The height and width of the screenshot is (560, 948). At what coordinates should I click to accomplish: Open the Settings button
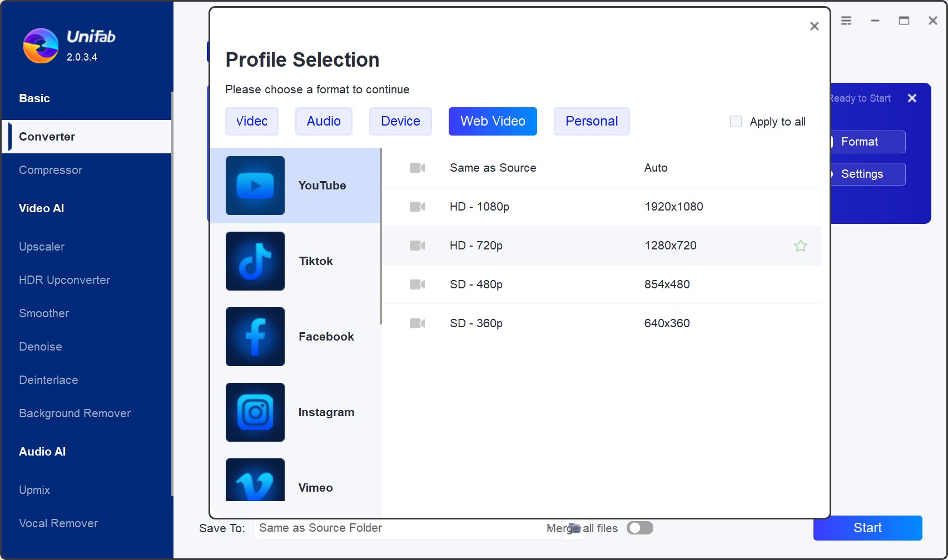point(868,174)
